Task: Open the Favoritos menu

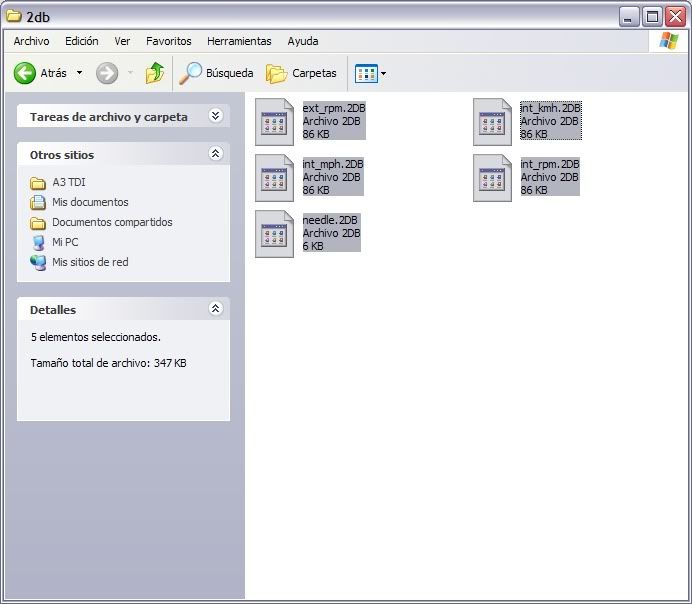Action: coord(168,41)
